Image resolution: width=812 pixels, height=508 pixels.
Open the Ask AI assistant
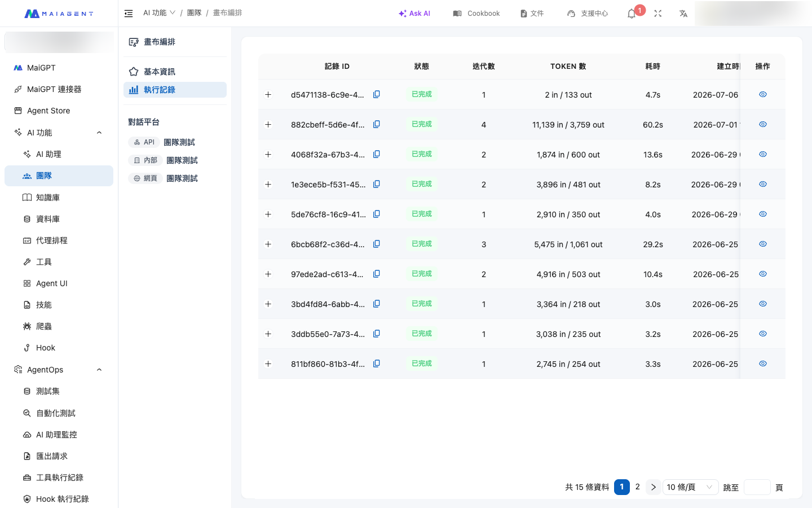(414, 14)
